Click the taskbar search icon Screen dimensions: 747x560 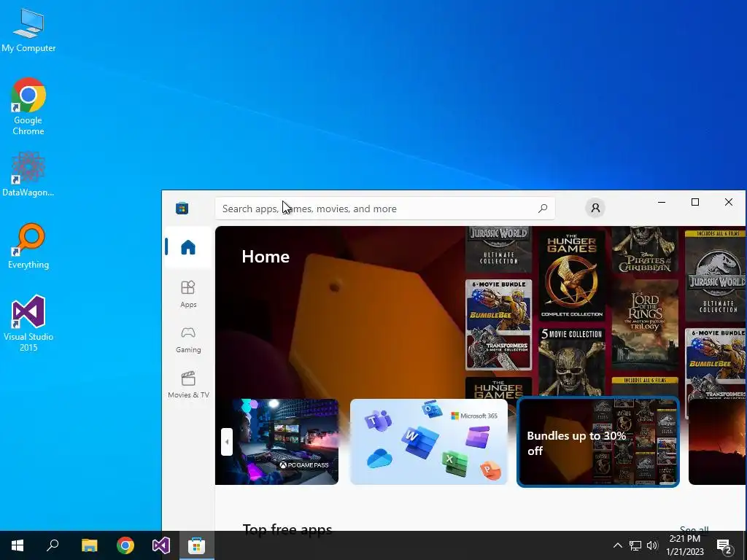click(53, 545)
